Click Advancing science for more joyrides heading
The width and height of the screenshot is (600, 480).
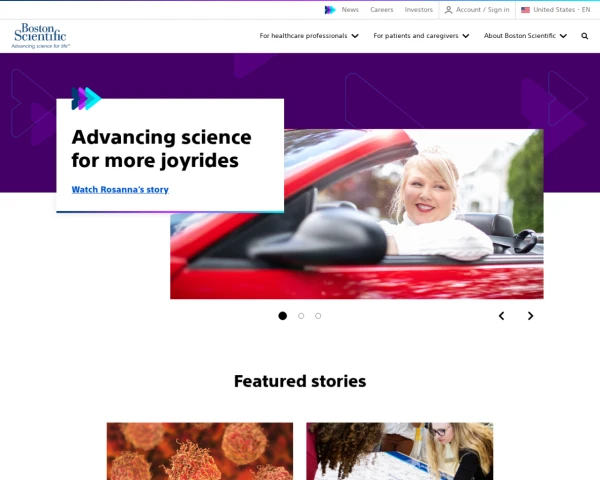[161, 149]
